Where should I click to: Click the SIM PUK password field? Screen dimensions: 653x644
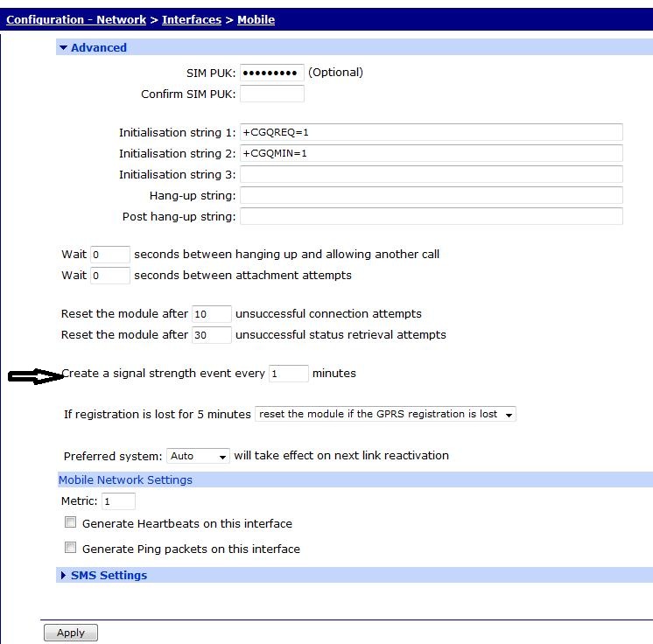[x=271, y=73]
